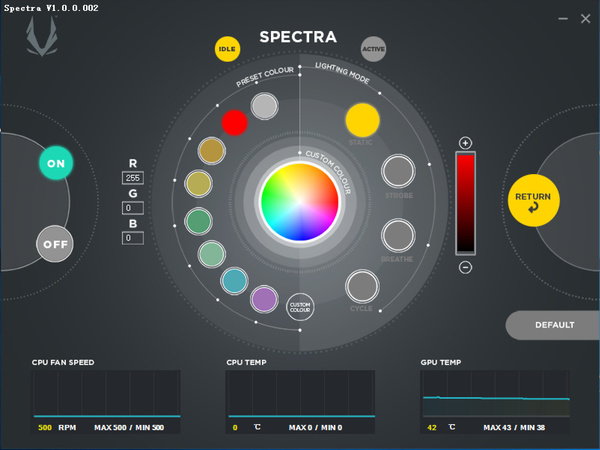Switch to the IDLE tab
The image size is (600, 450).
[x=227, y=49]
